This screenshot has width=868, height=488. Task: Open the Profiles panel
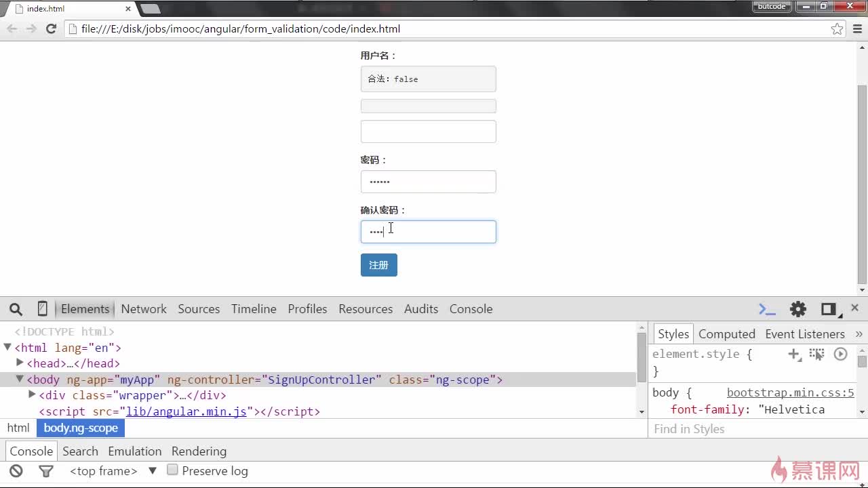(x=307, y=309)
